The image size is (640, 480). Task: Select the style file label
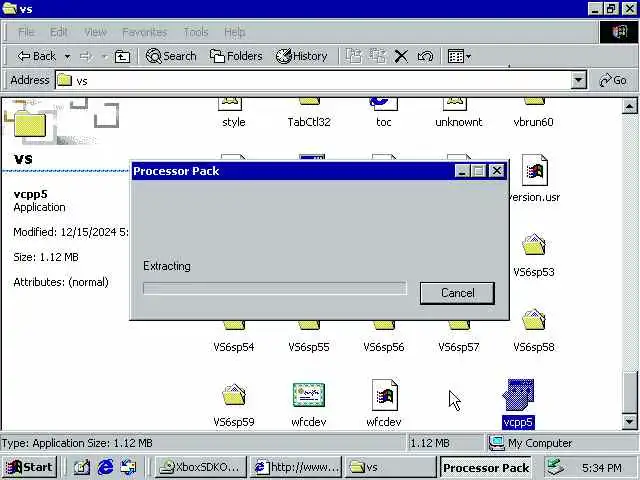click(234, 122)
